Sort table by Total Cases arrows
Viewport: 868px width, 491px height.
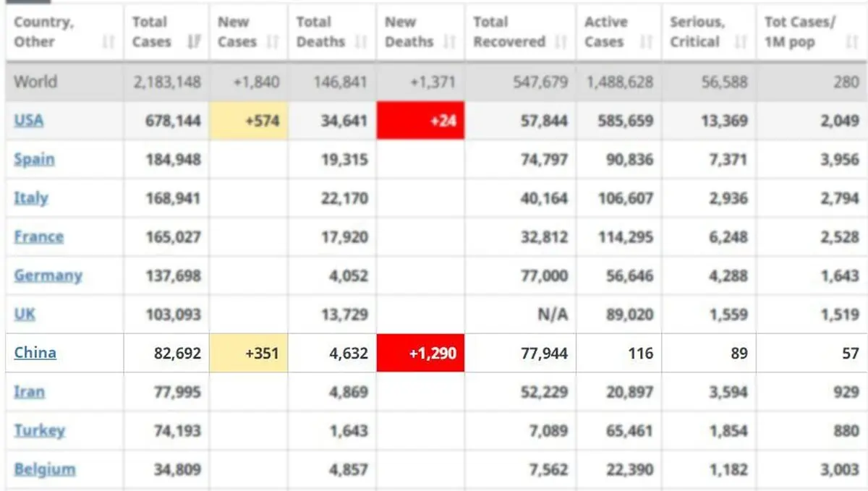pyautogui.click(x=194, y=42)
